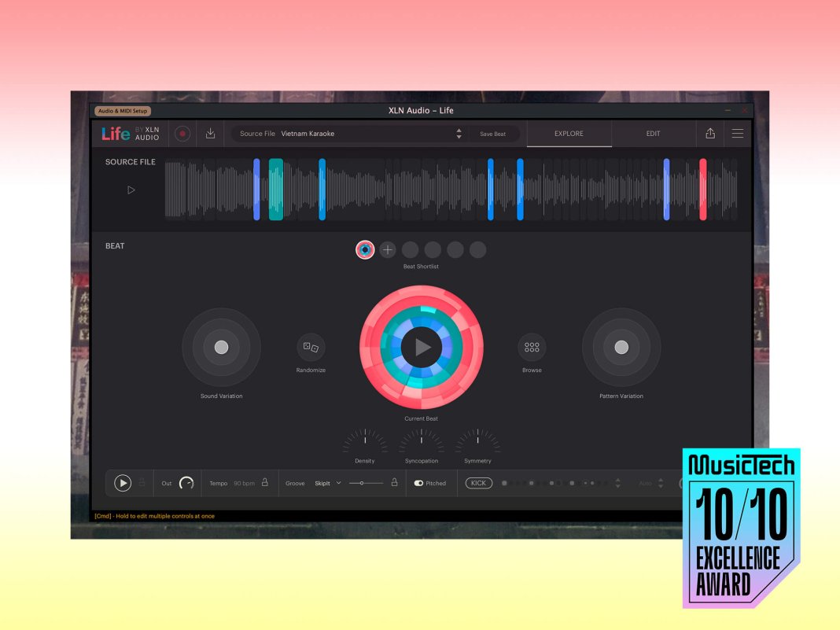This screenshot has width=840, height=630.
Task: Open the Groove Skiplt dropdown
Action: (x=338, y=483)
